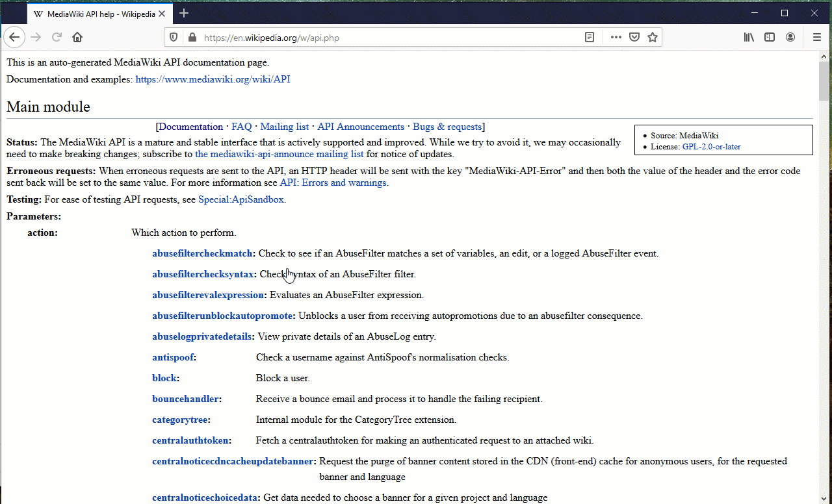Open the centralauthtoken module link

pyautogui.click(x=190, y=440)
